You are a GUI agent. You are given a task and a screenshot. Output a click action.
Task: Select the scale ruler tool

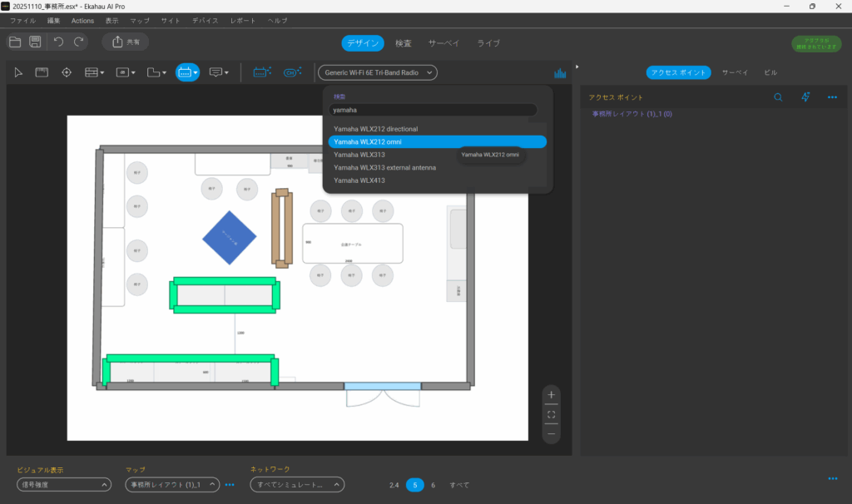(42, 72)
